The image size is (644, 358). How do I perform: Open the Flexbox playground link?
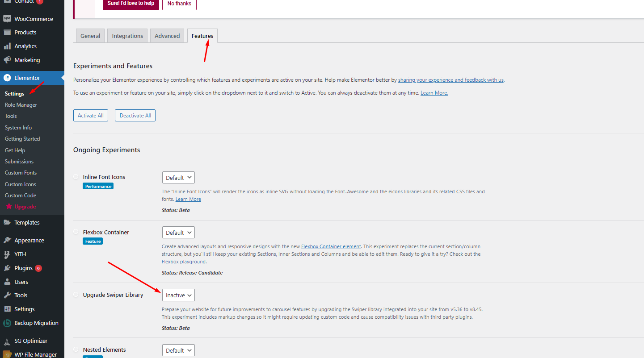click(x=184, y=262)
